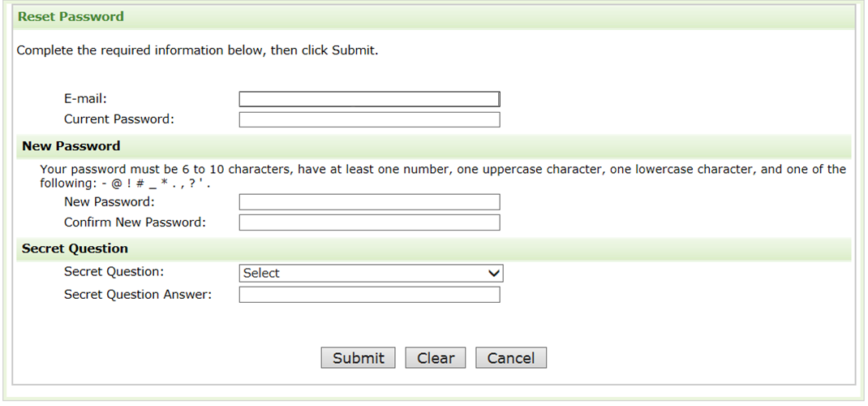This screenshot has width=868, height=406.
Task: Click the E-mail input field
Action: (x=369, y=99)
